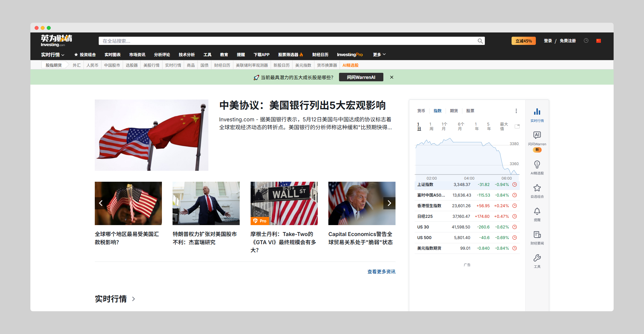This screenshot has height=334, width=644.
Task: Click clock icon in 日经225 row
Action: coord(515,216)
